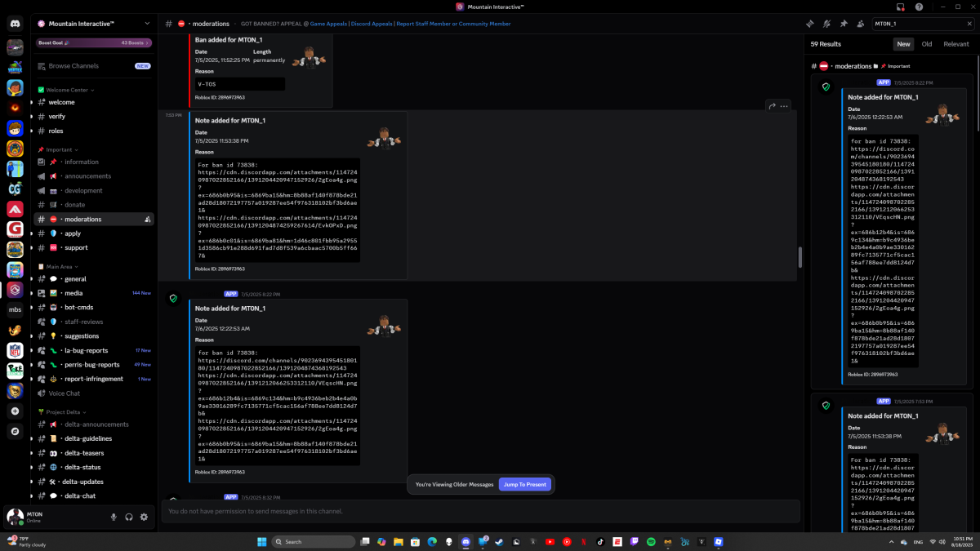Collapse the Welcome Center category
980x551 pixels.
point(70,90)
